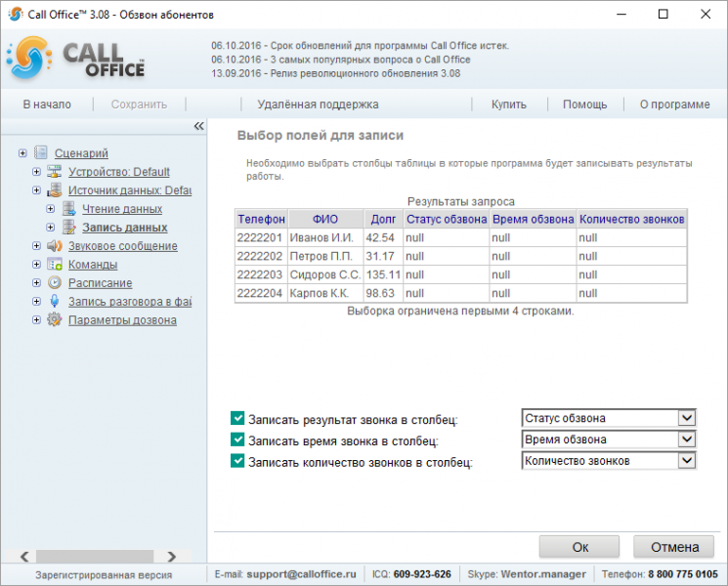Click the Количество звонков column header
This screenshot has width=728, height=586.
632,219
